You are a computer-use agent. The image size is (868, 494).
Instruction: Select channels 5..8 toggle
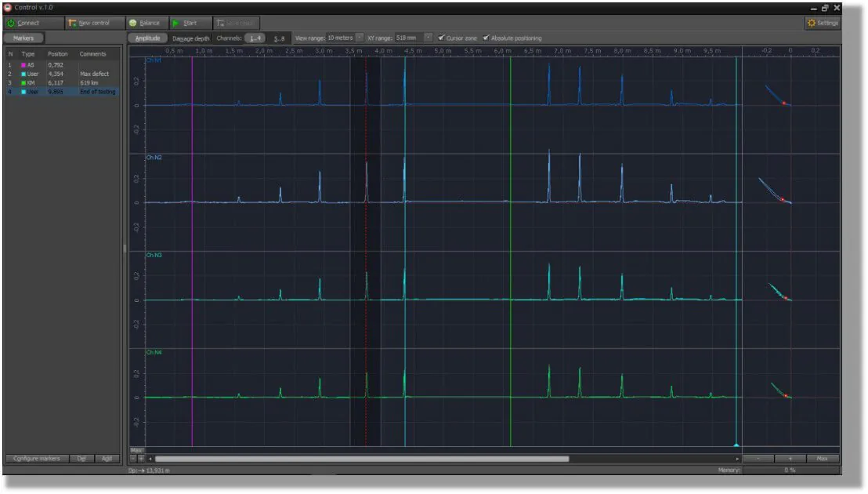click(x=279, y=38)
